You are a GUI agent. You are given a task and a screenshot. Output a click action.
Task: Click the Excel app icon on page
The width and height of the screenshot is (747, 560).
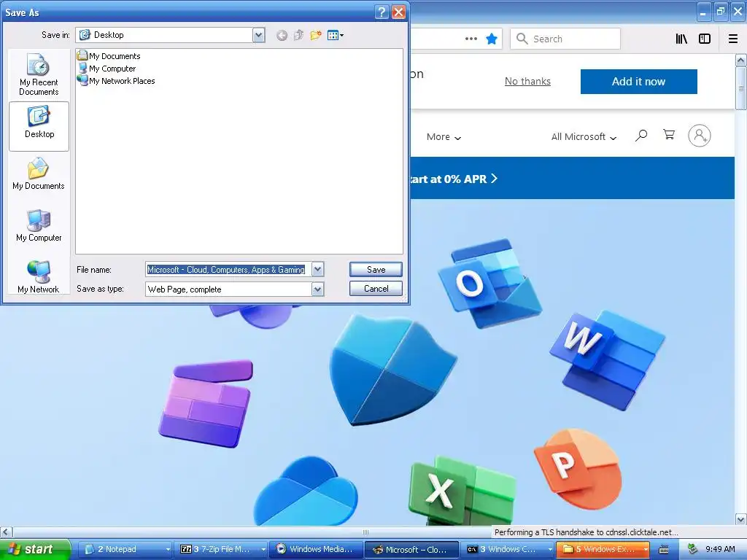(462, 491)
